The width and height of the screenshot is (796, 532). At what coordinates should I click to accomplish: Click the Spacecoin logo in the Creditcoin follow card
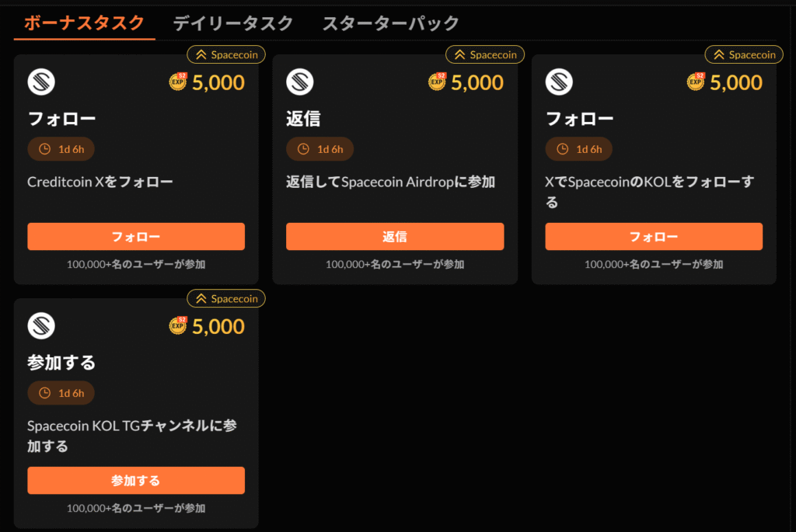pos(41,82)
